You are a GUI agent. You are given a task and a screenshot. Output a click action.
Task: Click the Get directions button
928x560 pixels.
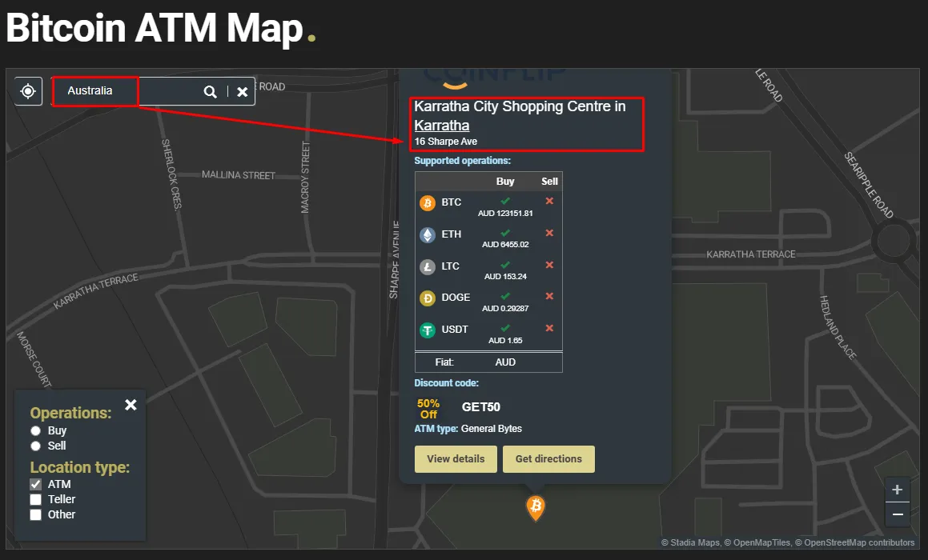pyautogui.click(x=548, y=459)
